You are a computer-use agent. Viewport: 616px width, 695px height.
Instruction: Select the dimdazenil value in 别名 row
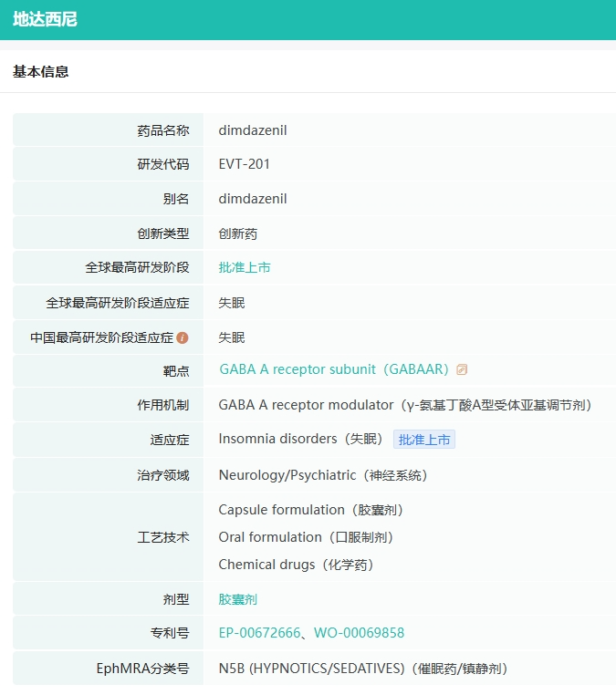[x=253, y=199]
